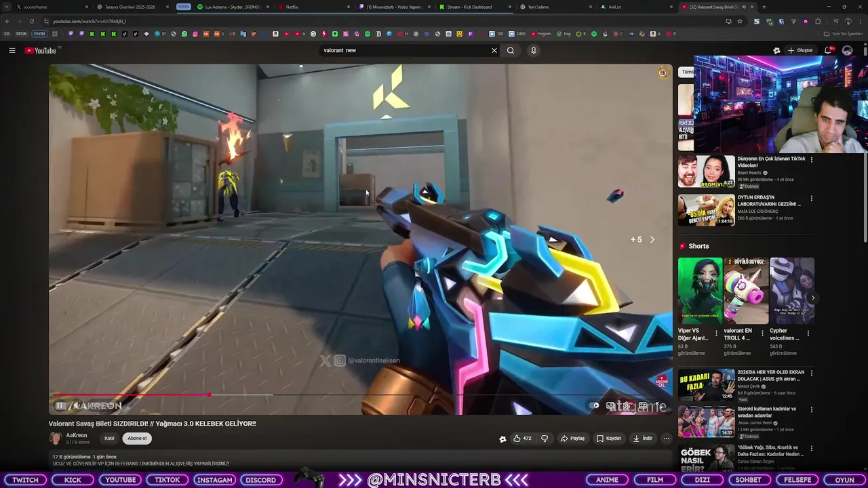Viewport: 868px width, 488px height.
Task: Click the magnifier search button
Action: 511,50
